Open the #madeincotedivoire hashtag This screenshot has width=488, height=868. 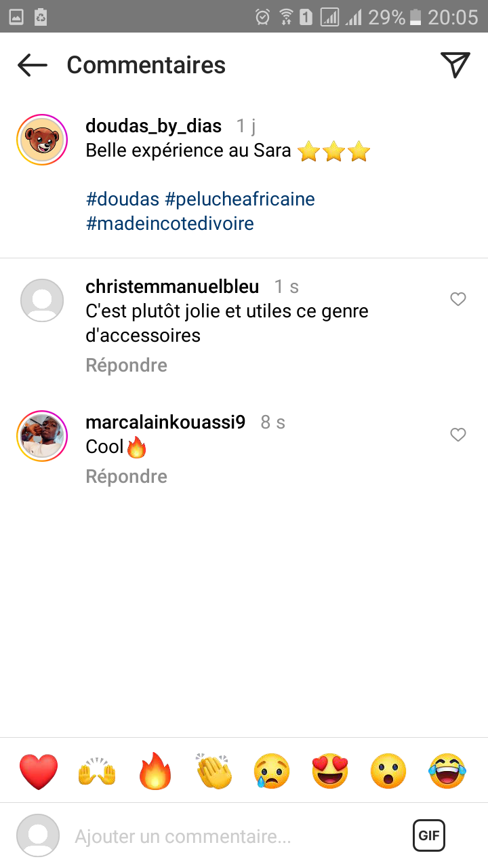click(x=170, y=223)
